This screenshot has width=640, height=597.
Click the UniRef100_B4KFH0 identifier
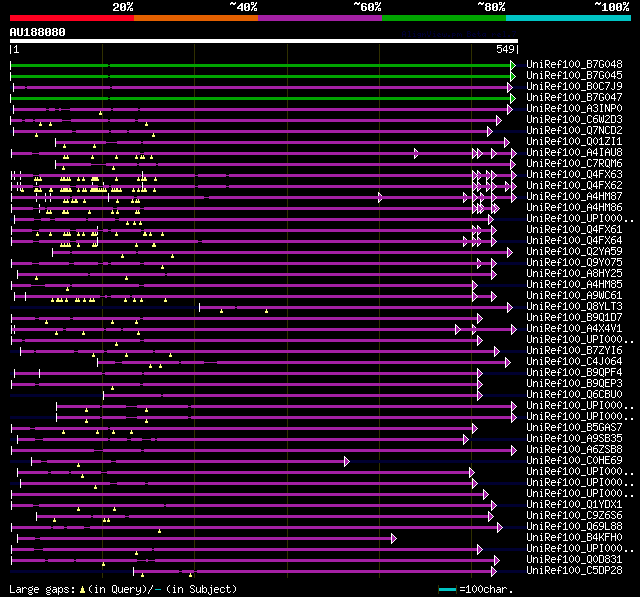pyautogui.click(x=574, y=538)
